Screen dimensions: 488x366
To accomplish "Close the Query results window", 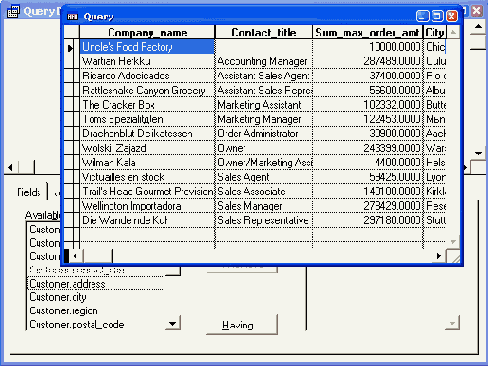I will pos(452,16).
